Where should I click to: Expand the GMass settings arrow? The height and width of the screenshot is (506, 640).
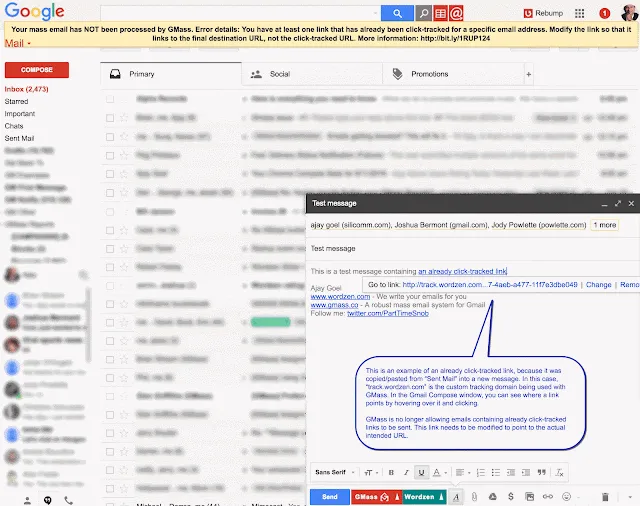397,497
